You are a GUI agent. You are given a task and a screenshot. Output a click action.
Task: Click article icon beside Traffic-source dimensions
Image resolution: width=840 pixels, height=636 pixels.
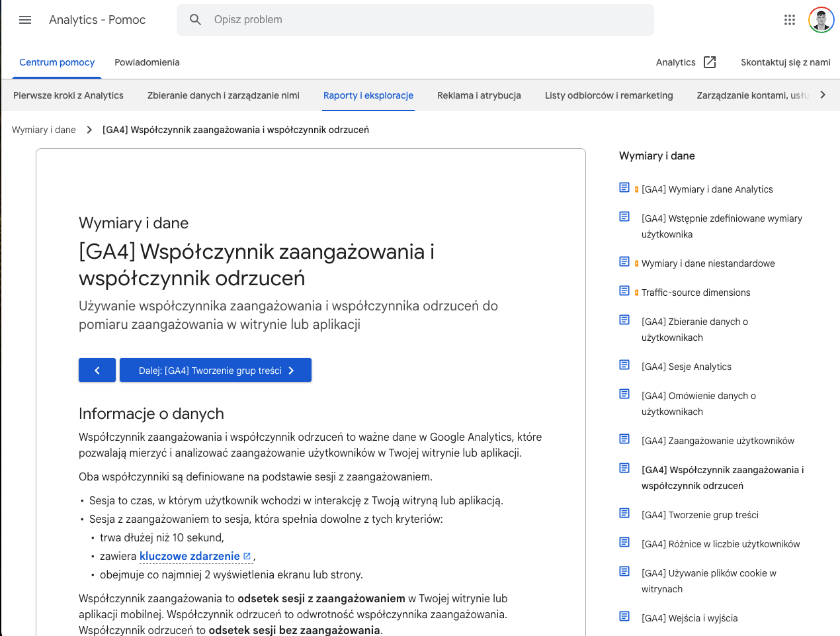[624, 291]
